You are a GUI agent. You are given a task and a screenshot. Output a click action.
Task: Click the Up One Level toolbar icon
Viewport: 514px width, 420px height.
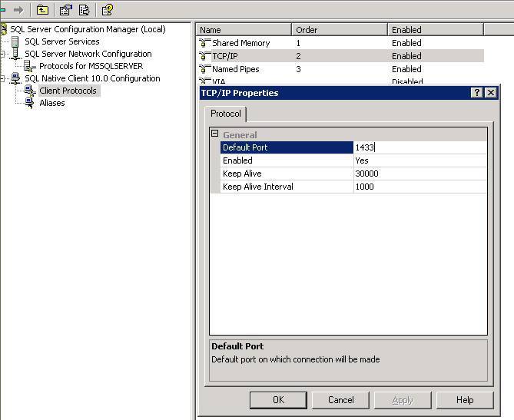(x=43, y=10)
